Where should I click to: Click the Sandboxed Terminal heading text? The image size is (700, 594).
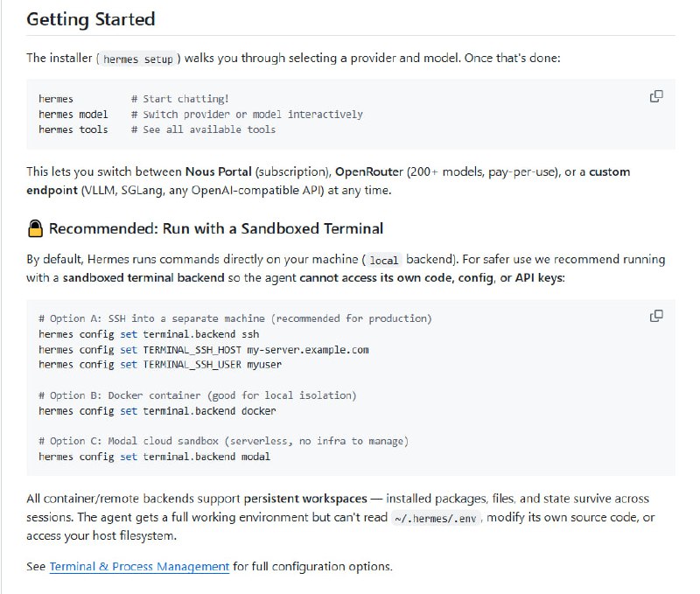pyautogui.click(x=216, y=229)
